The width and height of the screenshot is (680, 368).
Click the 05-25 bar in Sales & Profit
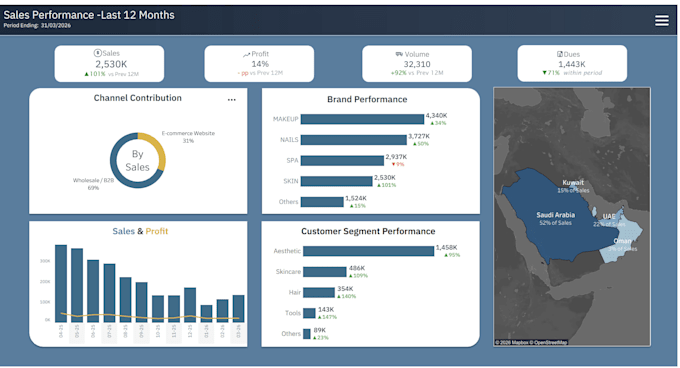click(x=77, y=285)
